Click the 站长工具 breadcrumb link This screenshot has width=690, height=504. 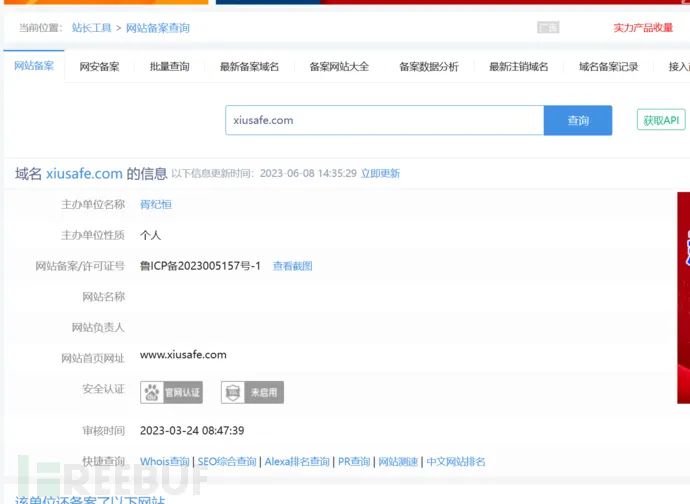tap(90, 28)
